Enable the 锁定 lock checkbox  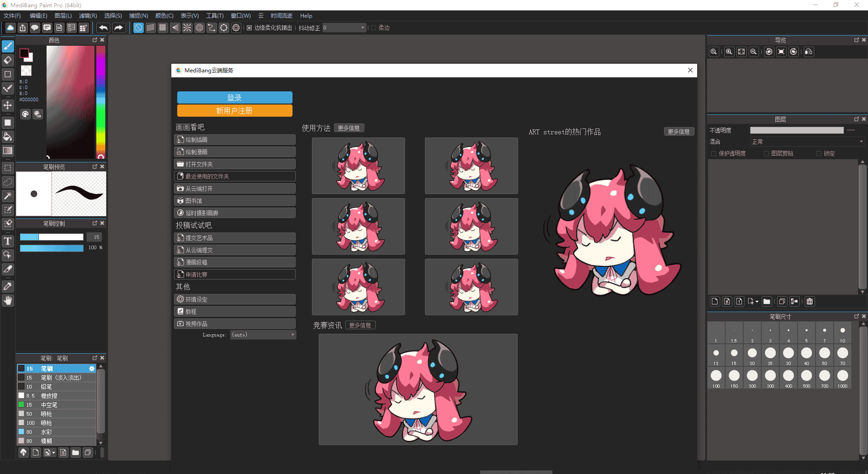pyautogui.click(x=819, y=154)
